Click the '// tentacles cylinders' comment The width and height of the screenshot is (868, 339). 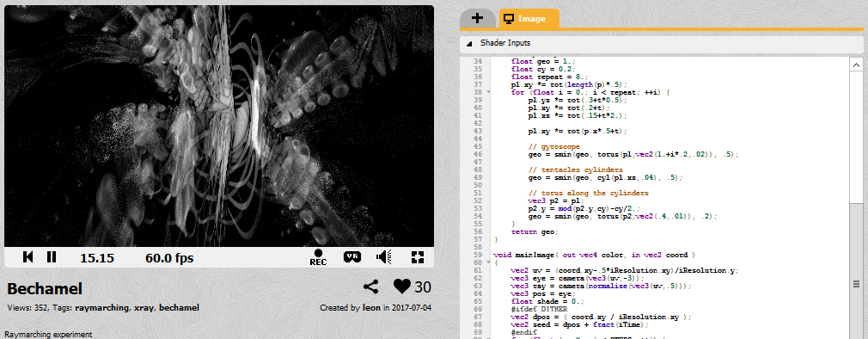point(576,169)
